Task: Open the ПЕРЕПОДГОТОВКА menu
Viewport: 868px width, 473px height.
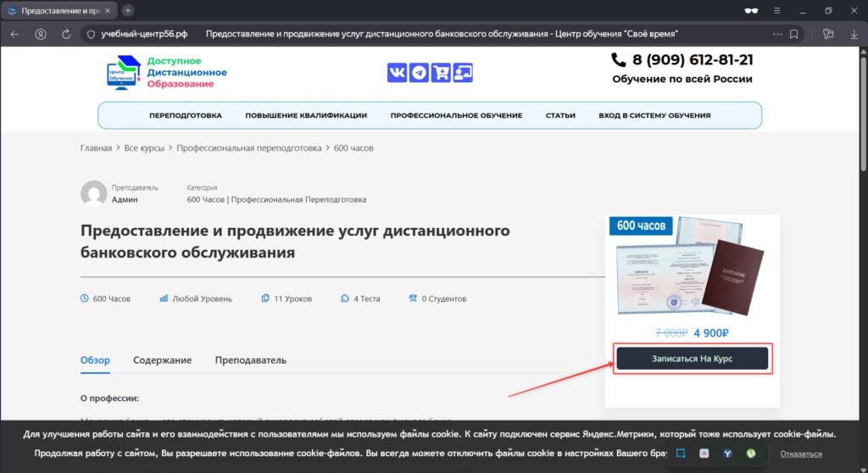Action: click(x=186, y=115)
